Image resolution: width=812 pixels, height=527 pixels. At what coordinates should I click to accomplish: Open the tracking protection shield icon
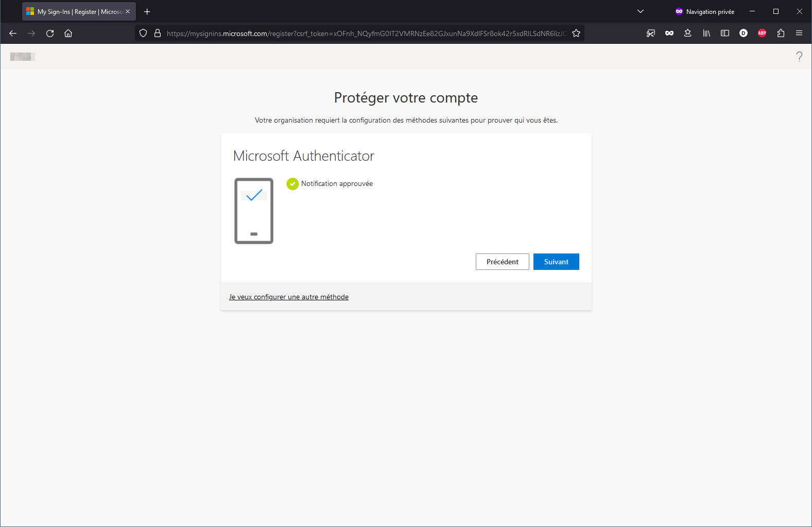point(143,33)
